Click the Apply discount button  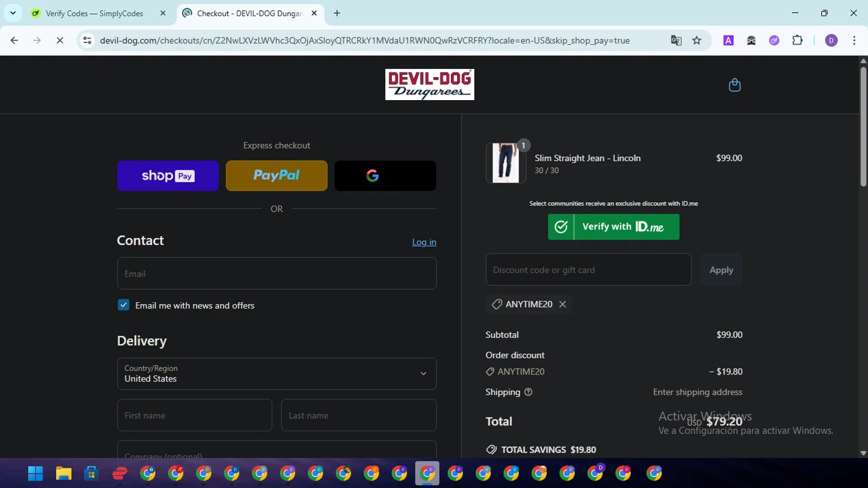point(721,270)
